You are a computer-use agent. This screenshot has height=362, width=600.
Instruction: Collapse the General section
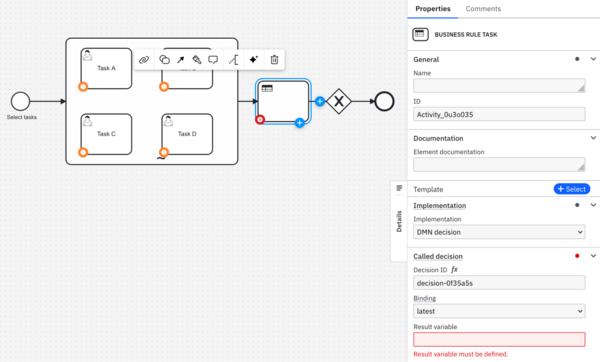(593, 59)
